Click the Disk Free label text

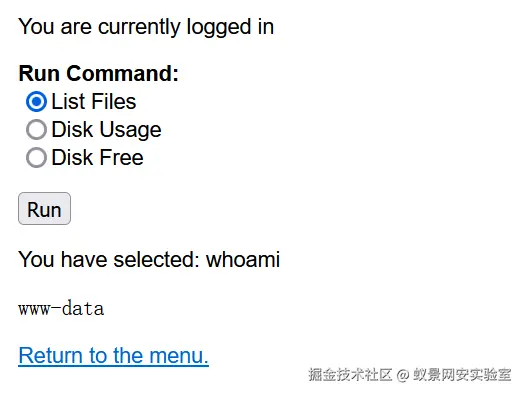pos(97,157)
